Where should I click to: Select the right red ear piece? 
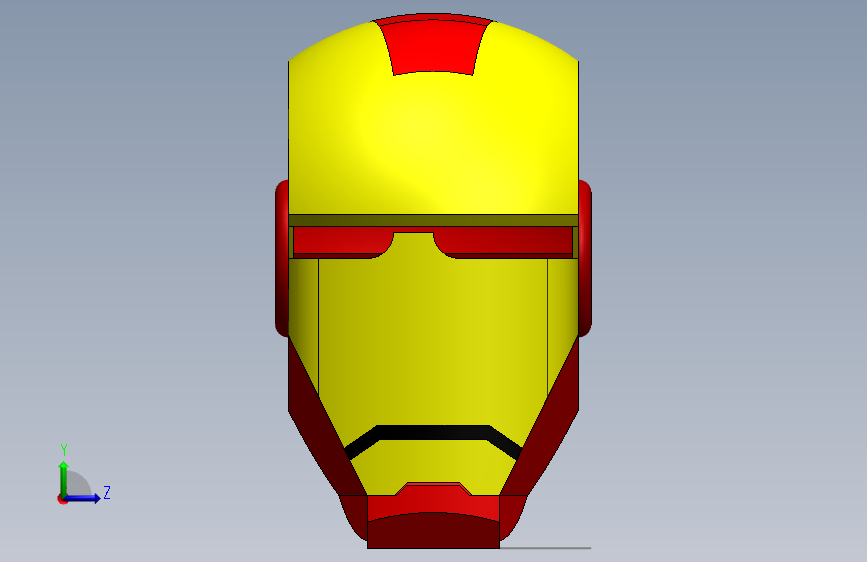click(585, 258)
